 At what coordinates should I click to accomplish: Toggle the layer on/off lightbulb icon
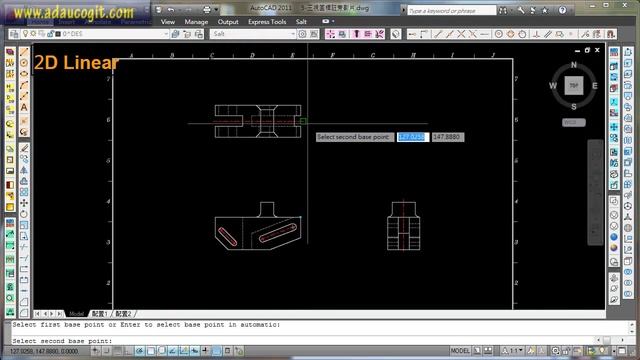(25, 34)
